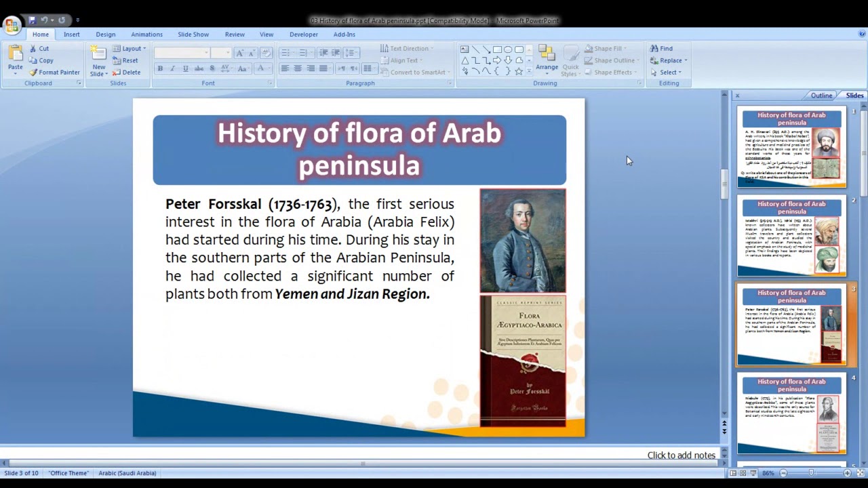Expand the Arrange dropdown
Image resolution: width=868 pixels, height=488 pixels.
(547, 60)
